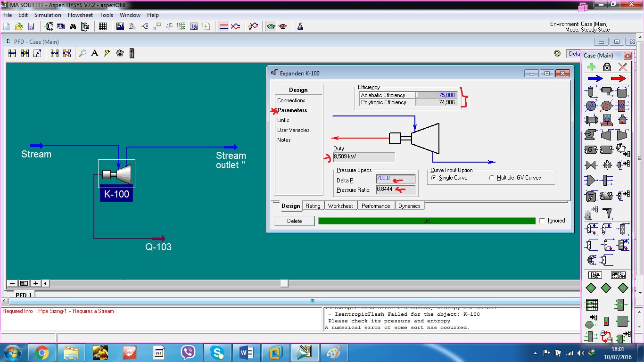Viewport: 644px width, 362px height.
Task: Select the Zoom magnifier tool on the PFD toolbar
Action: click(x=83, y=53)
